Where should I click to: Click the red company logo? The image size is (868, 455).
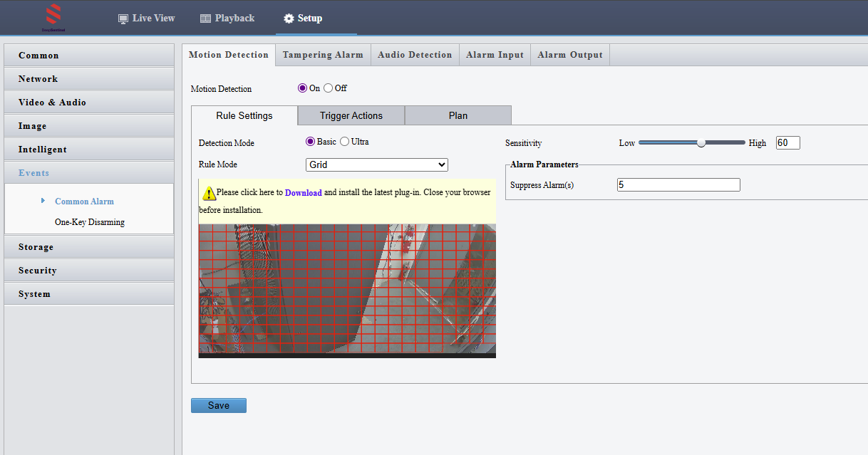(x=53, y=16)
